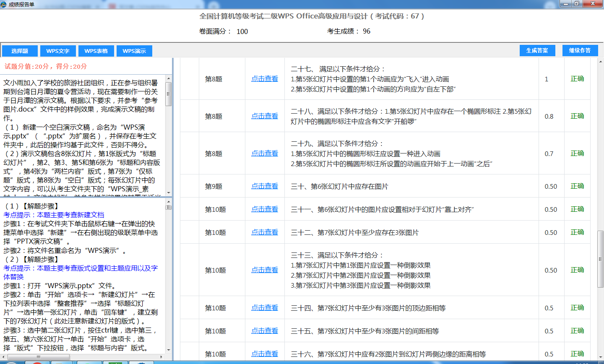Click the question panel scrollbar up arrow
604x364 pixels.
pos(169,78)
